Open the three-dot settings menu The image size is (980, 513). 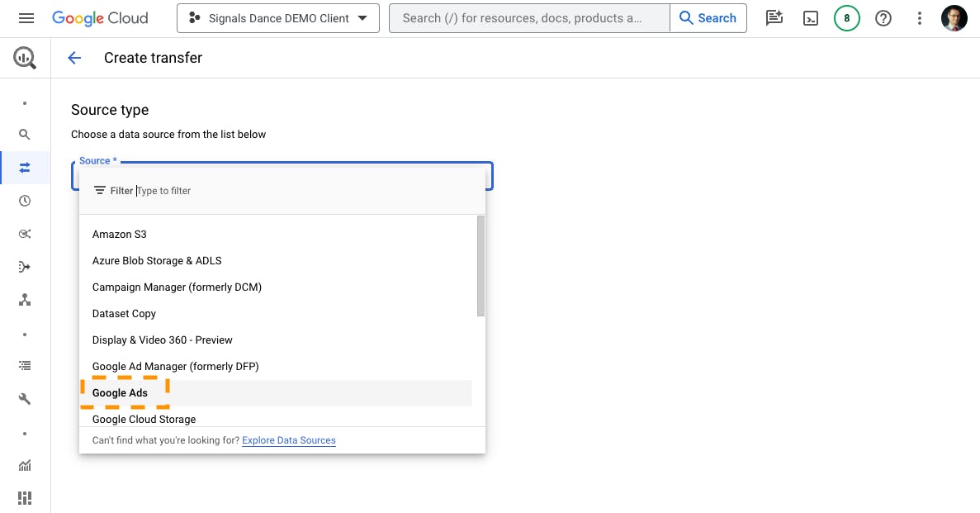(x=920, y=18)
